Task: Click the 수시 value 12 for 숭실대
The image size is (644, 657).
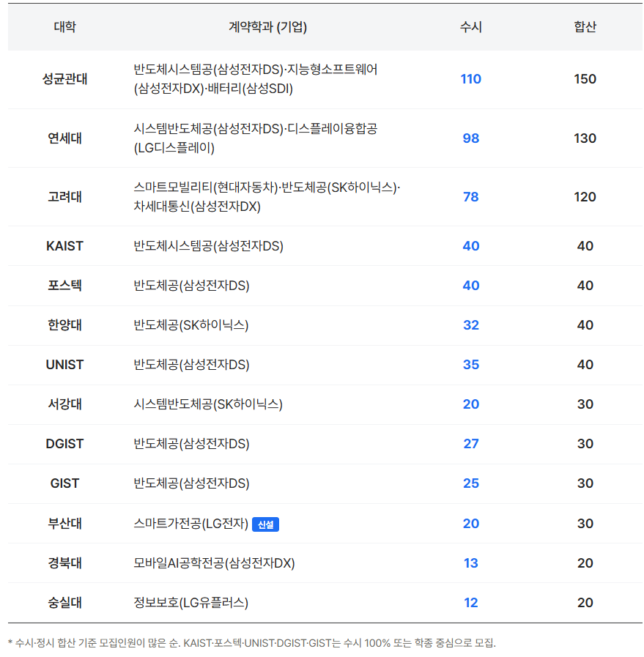Action: point(470,603)
